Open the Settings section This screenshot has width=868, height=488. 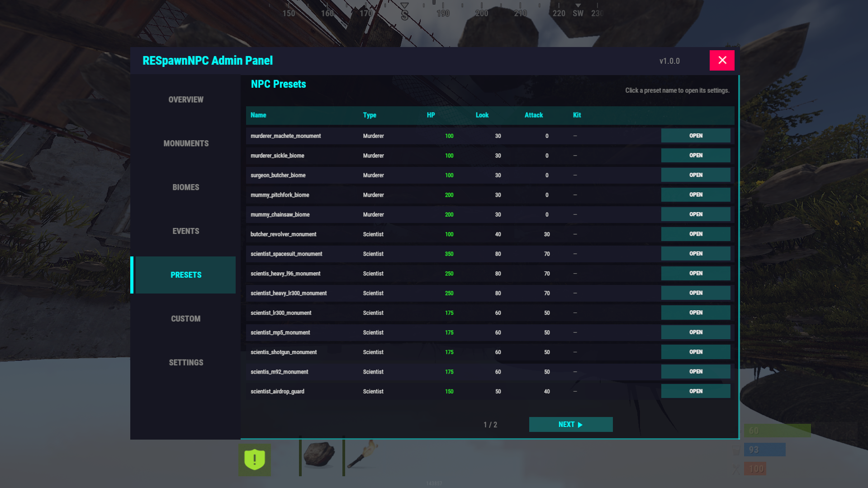click(185, 363)
